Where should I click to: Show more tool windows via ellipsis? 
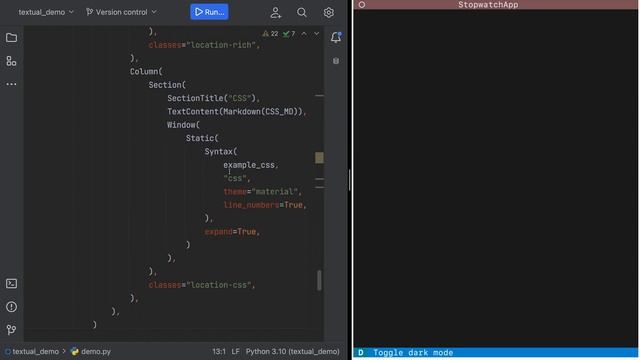[11, 84]
